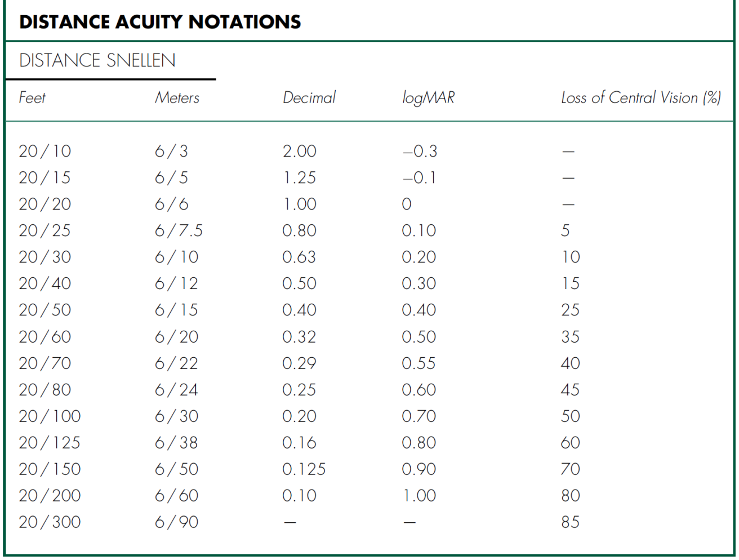Select the 1.00 logMAR cell
Image resolution: width=739 pixels, height=560 pixels.
(x=419, y=496)
